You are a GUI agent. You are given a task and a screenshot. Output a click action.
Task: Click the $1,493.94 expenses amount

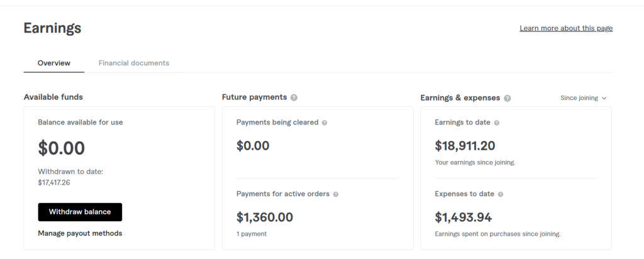(x=464, y=218)
